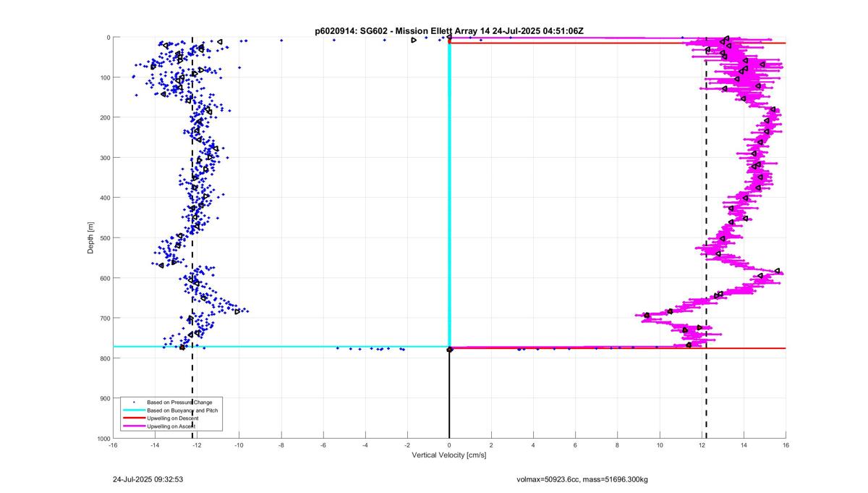Click the depth-axis tick label '200'
This screenshot has width=868, height=493.
(105, 118)
